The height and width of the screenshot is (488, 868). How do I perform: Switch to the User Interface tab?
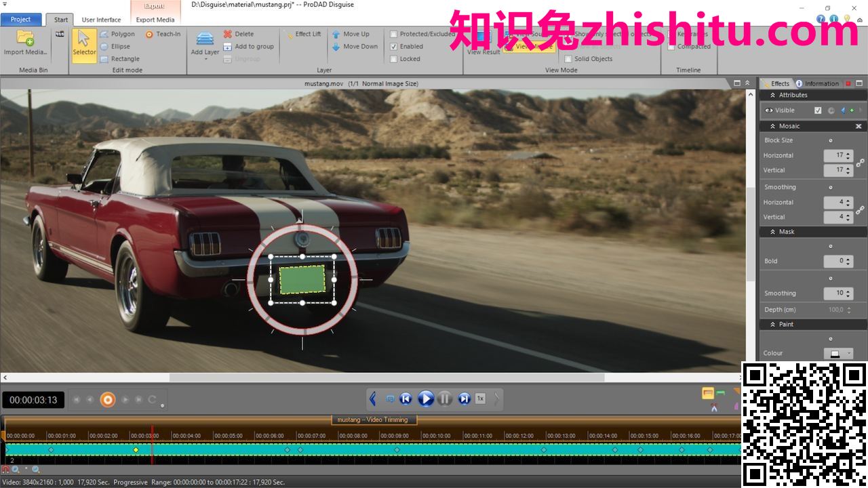click(101, 20)
